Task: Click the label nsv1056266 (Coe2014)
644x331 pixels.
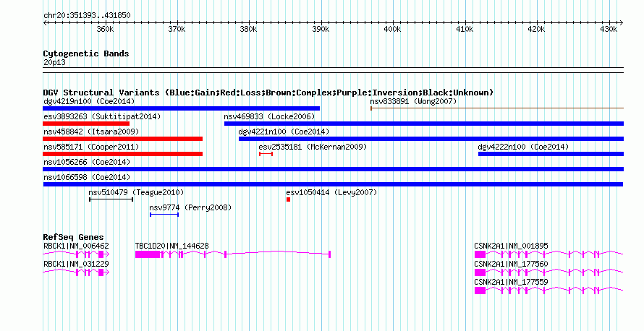Action: coord(87,162)
